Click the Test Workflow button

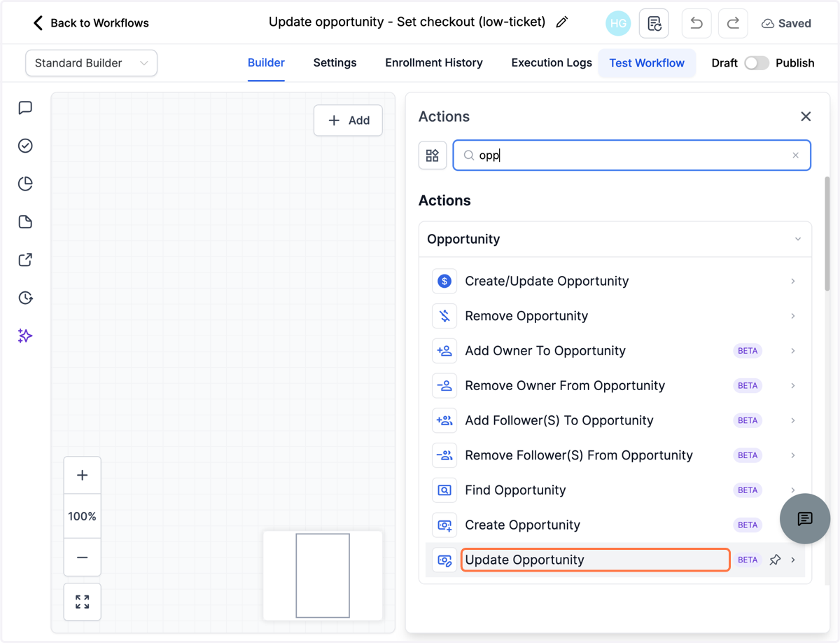point(647,63)
